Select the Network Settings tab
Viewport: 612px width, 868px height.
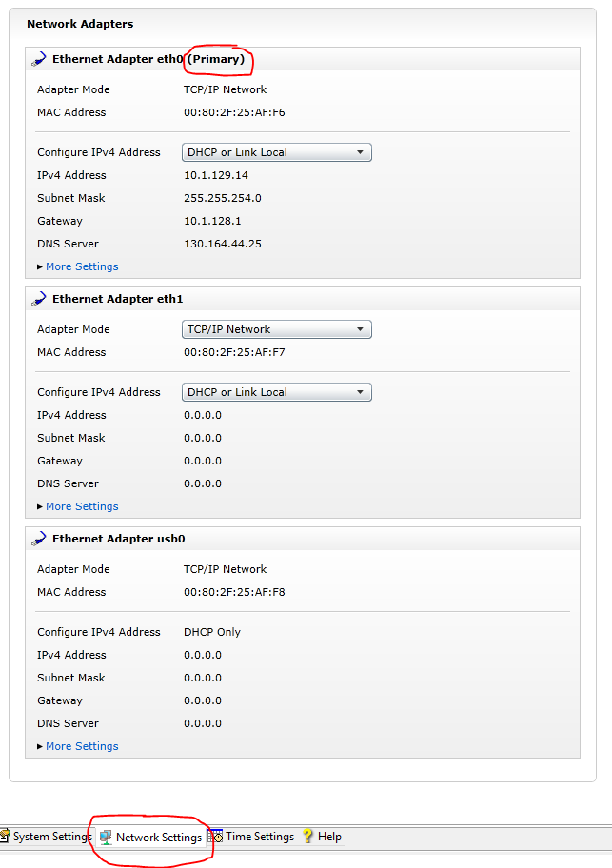pos(157,837)
